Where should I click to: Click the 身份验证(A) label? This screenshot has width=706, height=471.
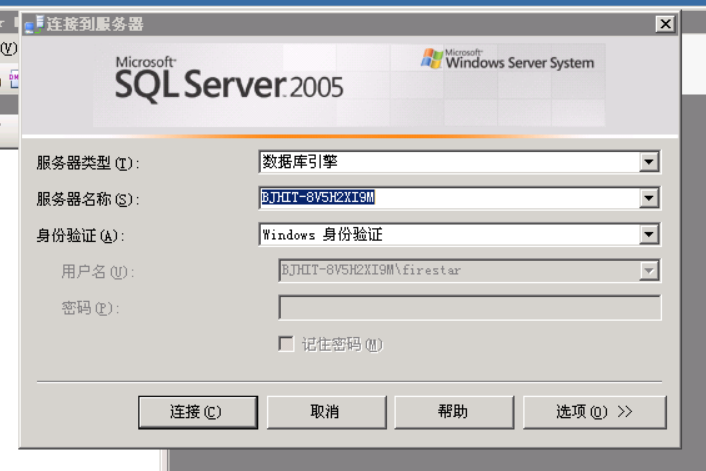pyautogui.click(x=80, y=236)
